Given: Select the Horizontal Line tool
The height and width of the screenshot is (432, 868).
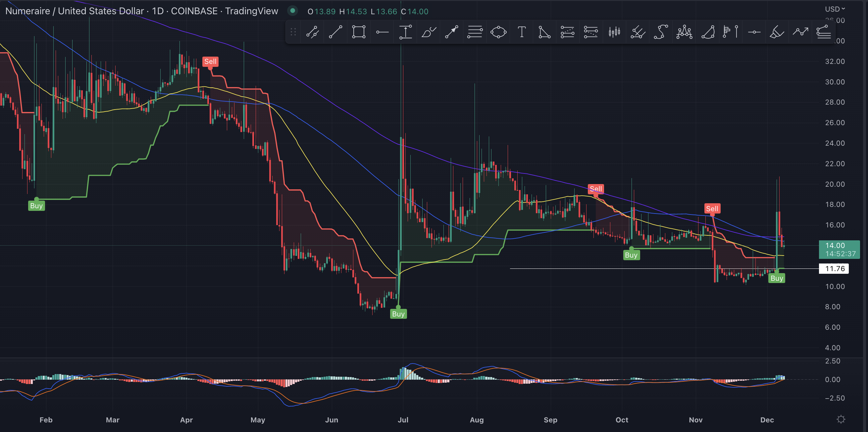Looking at the screenshot, I should [754, 32].
